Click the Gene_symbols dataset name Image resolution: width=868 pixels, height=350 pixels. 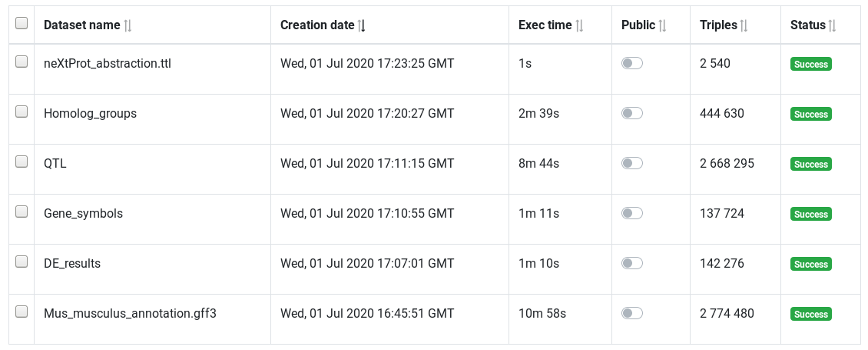[x=83, y=214]
